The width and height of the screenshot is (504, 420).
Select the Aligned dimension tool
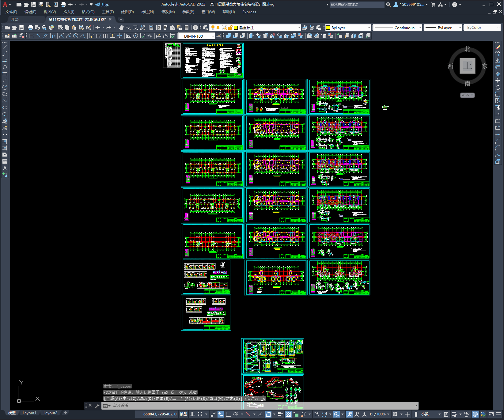coord(39,36)
